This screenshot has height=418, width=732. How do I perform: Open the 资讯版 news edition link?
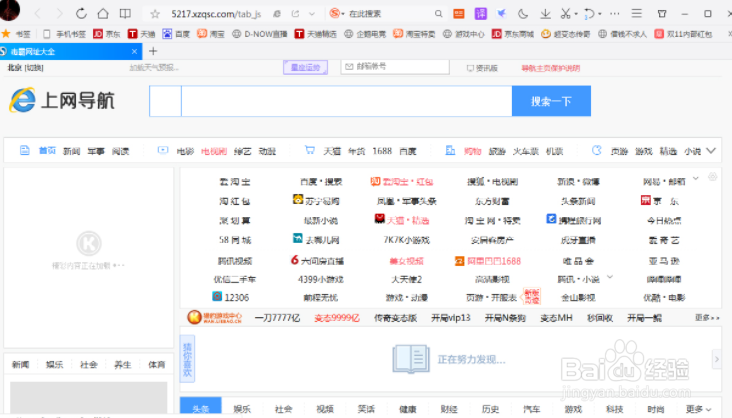pos(482,68)
